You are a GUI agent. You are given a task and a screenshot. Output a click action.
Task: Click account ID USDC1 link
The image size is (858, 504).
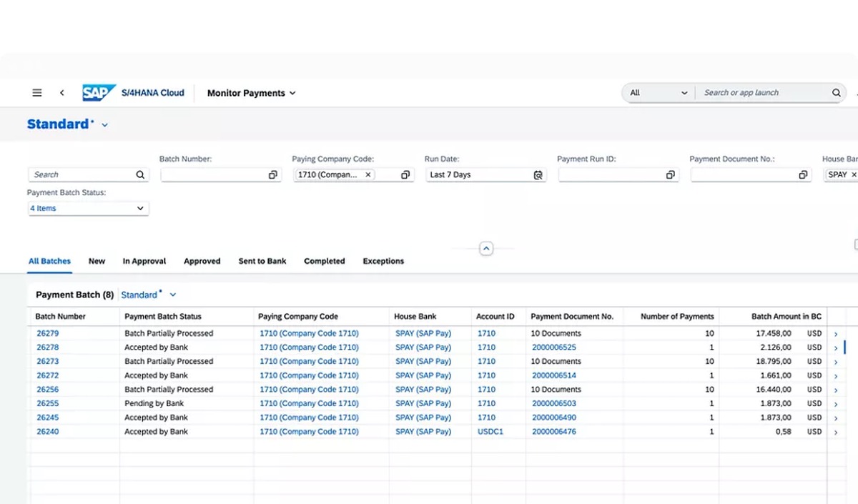click(x=490, y=432)
